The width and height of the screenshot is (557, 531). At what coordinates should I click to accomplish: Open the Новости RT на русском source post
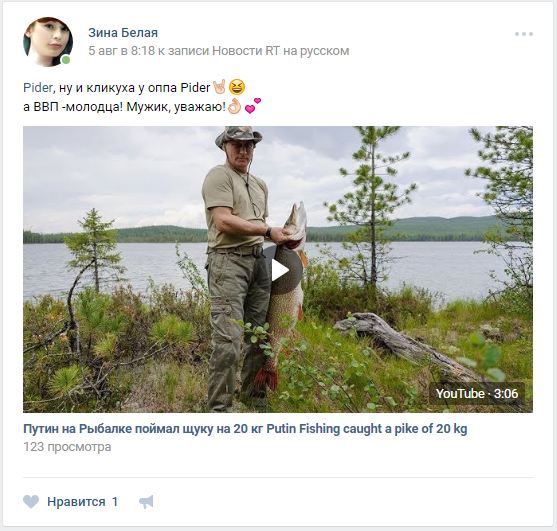(x=281, y=51)
